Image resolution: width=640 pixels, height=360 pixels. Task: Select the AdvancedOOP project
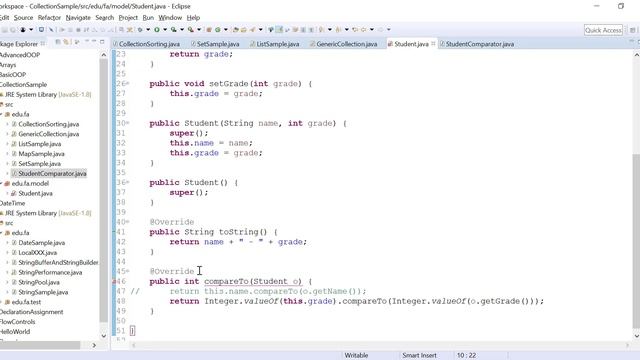[x=20, y=55]
